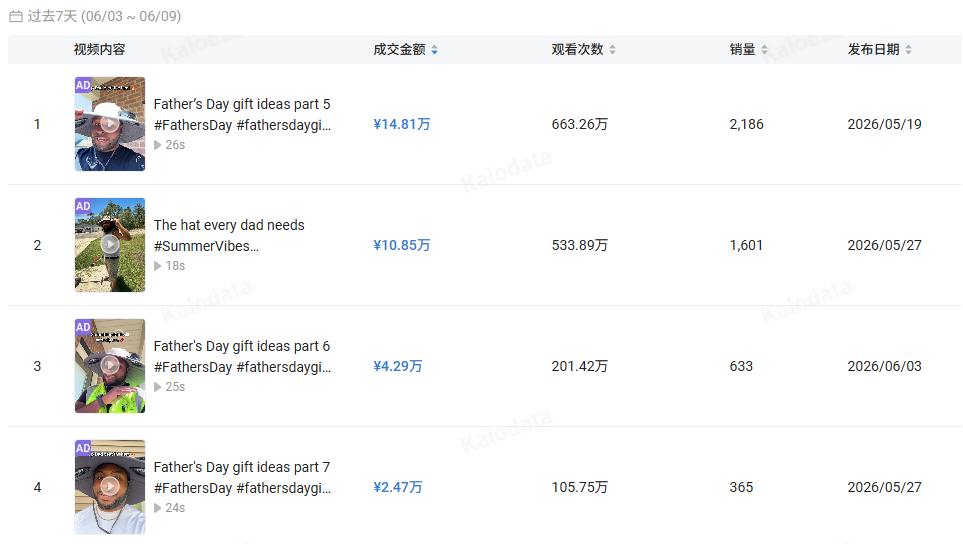Select rank number 1 in the table
This screenshot has height=544, width=963.
click(x=37, y=124)
